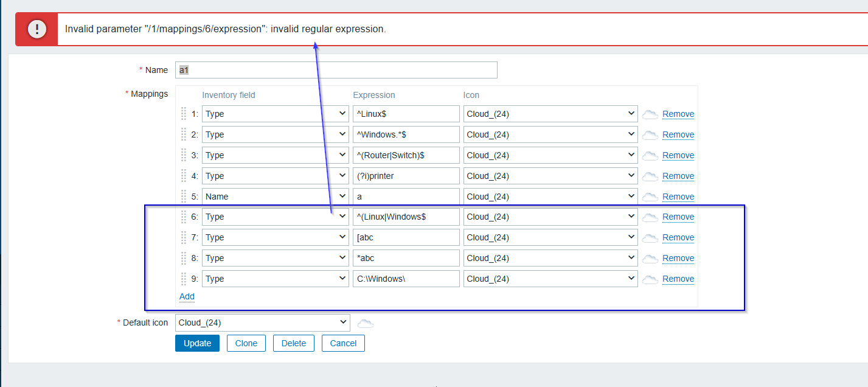Click the drag handle for mapping row 1
The image size is (868, 387).
pyautogui.click(x=184, y=114)
